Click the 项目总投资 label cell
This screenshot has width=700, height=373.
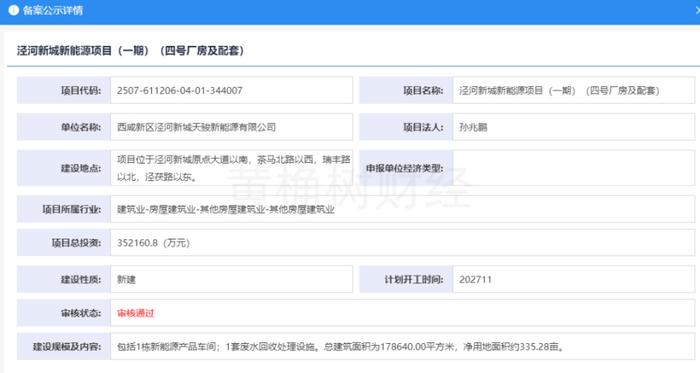(64, 243)
